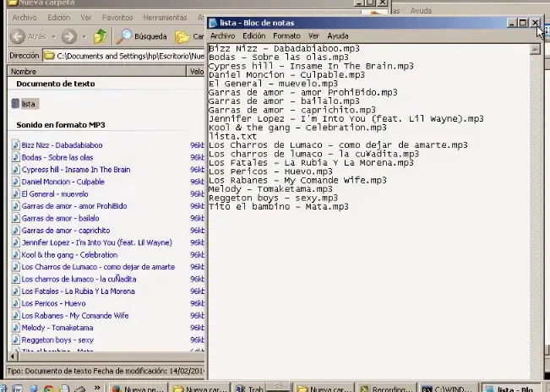This screenshot has height=392, width=550.
Task: Open Edición menu in Bloc de notas
Action: [254, 35]
